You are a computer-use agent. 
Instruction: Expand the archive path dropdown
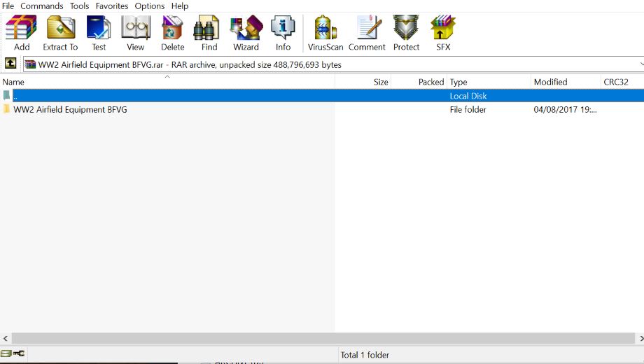641,64
